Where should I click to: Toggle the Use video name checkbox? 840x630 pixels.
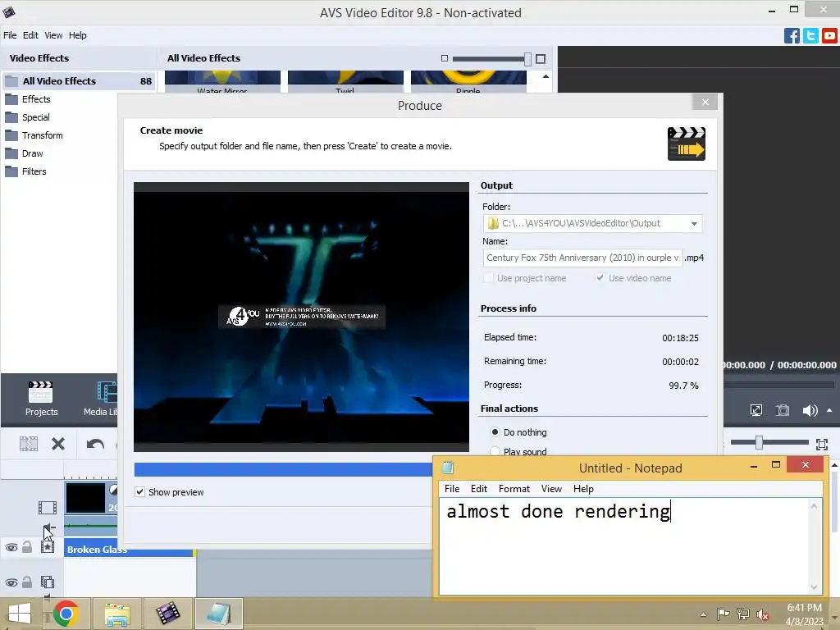click(600, 277)
